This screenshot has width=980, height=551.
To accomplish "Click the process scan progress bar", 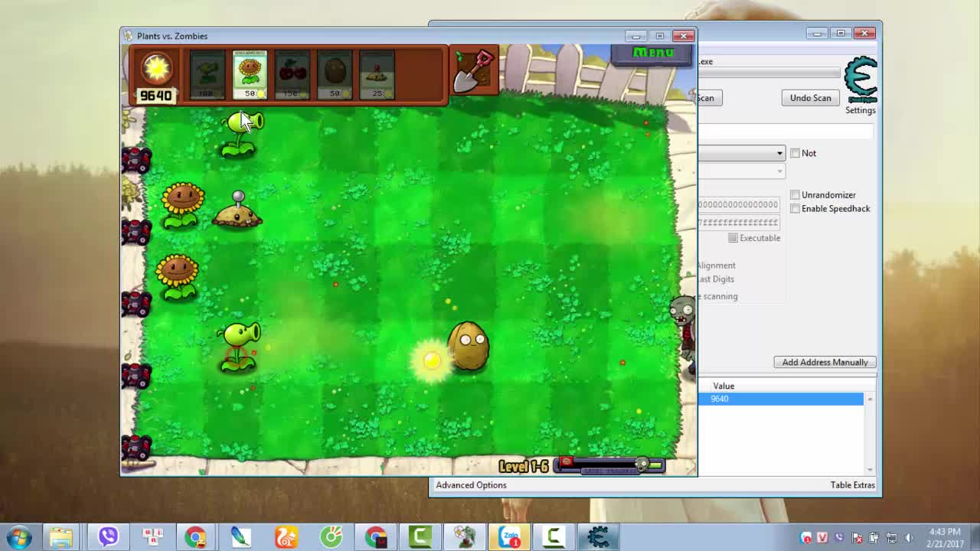I will (x=769, y=73).
